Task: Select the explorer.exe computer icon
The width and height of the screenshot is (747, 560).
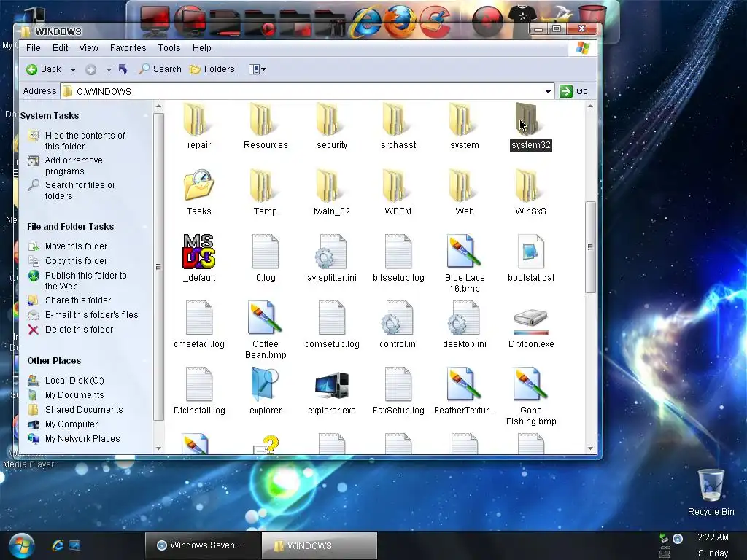Action: (332, 385)
